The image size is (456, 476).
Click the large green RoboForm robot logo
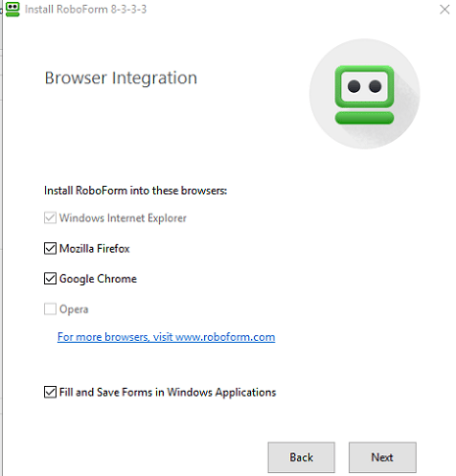click(364, 94)
